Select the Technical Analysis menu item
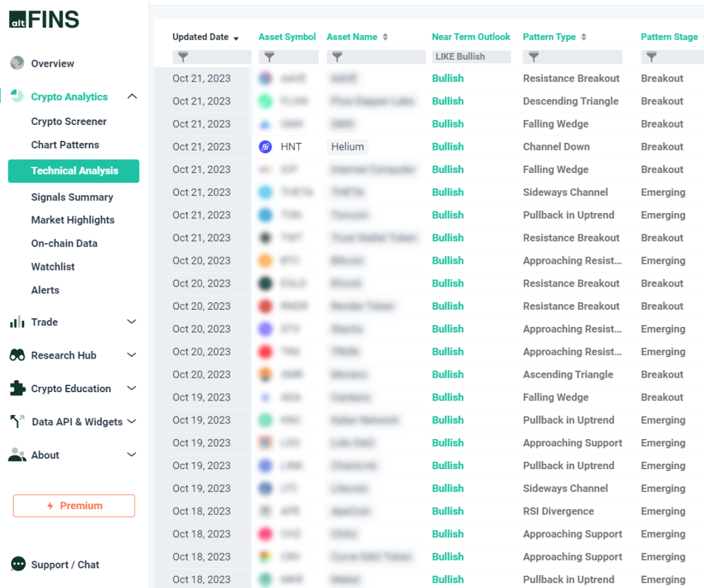The image size is (704, 588). pyautogui.click(x=74, y=171)
